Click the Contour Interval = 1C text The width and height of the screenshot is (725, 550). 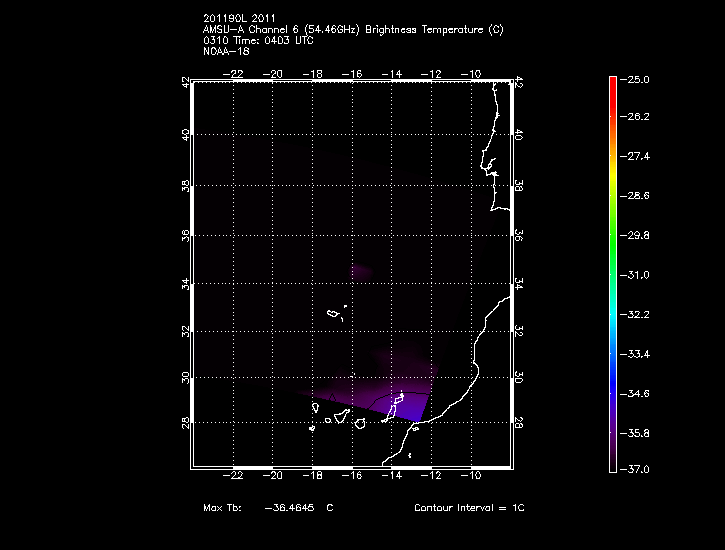coord(469,508)
